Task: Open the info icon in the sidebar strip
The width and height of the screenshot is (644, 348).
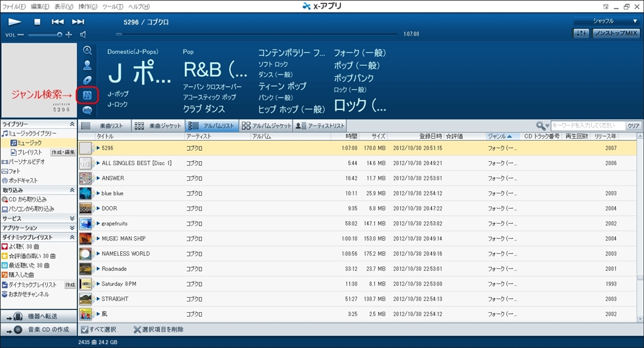Action: coord(87,111)
